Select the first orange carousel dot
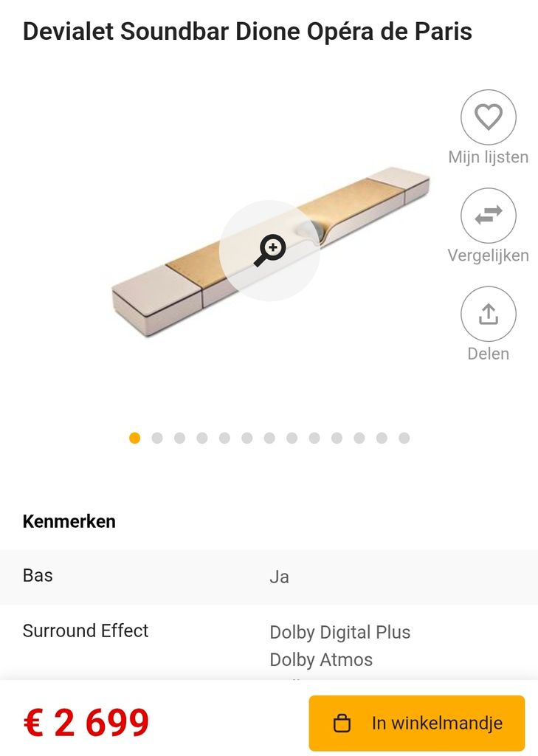The width and height of the screenshot is (538, 756). point(134,438)
